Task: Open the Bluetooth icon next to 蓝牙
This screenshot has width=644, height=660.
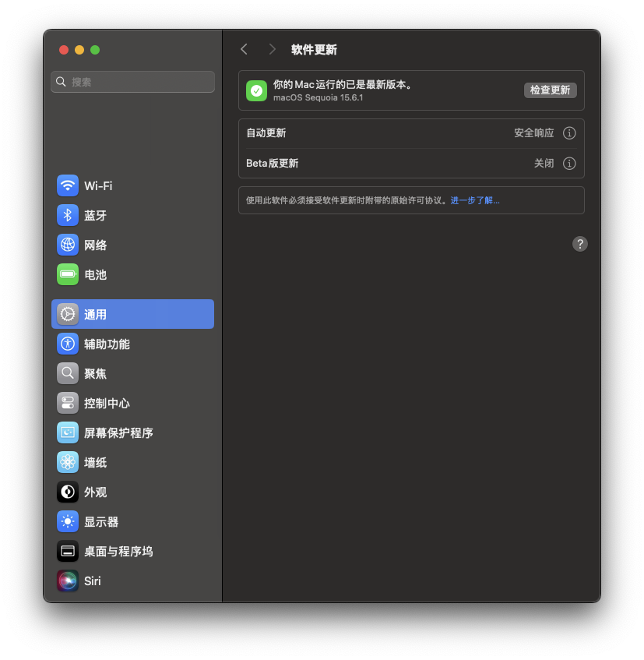Action: [67, 215]
